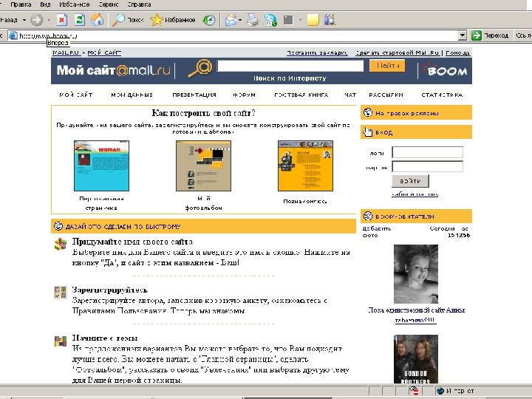Click the Skype-style S toolbar icon
Viewport: 532px width, 399px height.
tap(270, 20)
